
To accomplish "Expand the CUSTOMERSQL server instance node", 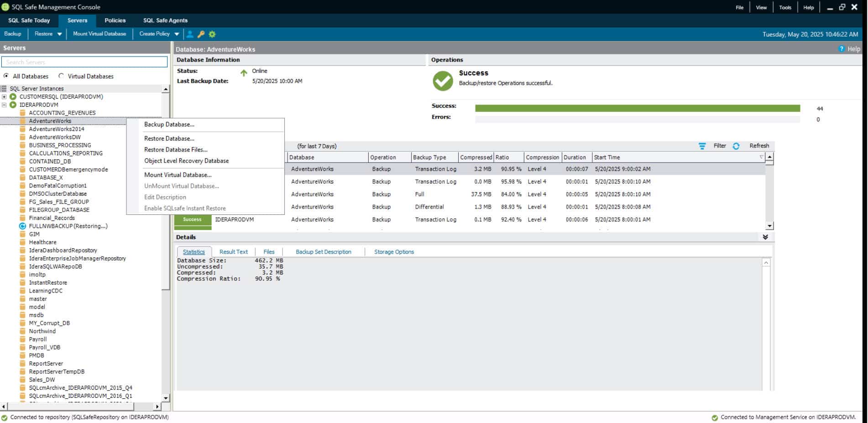I will pos(4,97).
